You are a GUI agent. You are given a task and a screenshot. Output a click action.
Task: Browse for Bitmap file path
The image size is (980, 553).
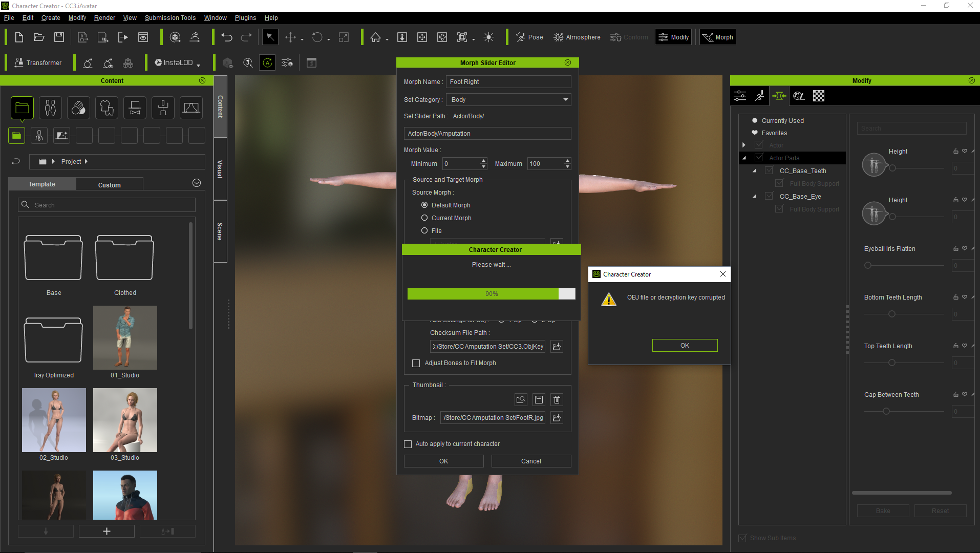[557, 418]
